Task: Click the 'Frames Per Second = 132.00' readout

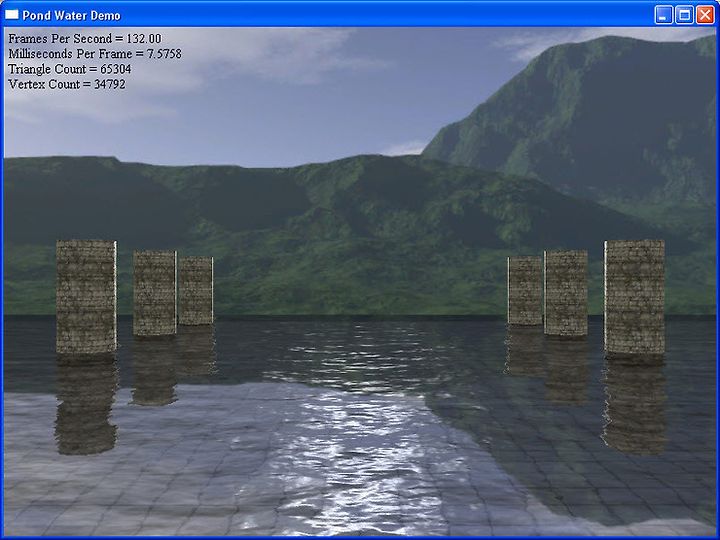Action: (x=85, y=39)
